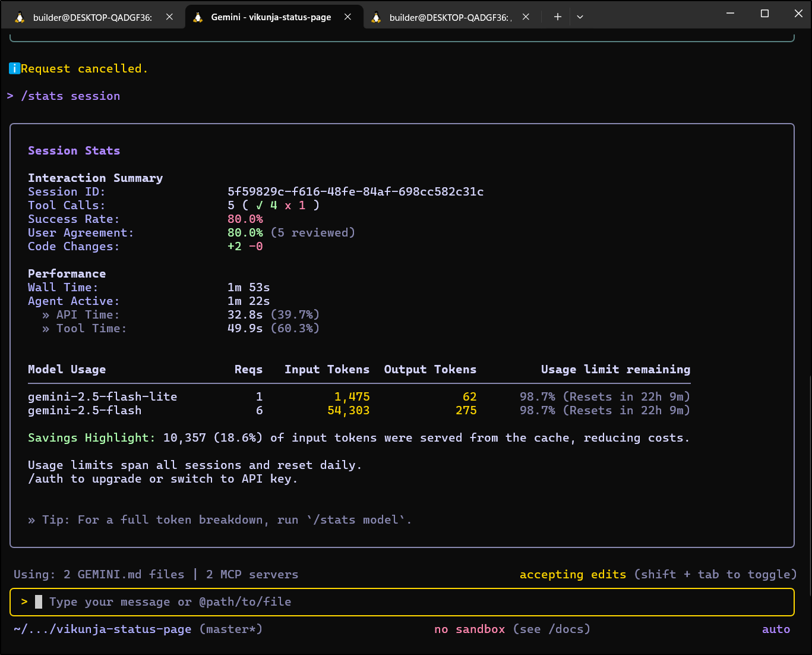Viewport: 812px width, 655px height.
Task: Click the blue info icon beside Request cancelled
Action: pyautogui.click(x=15, y=69)
